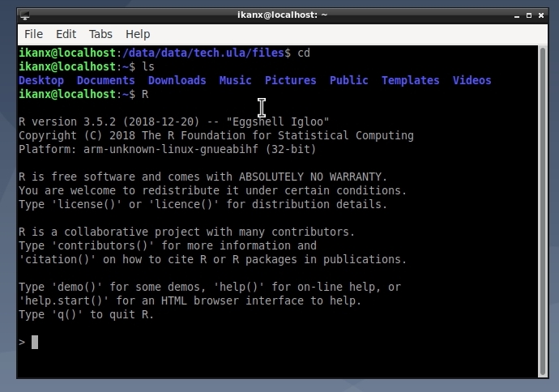559x392 pixels.
Task: Maximize the terminal window
Action: (x=529, y=15)
